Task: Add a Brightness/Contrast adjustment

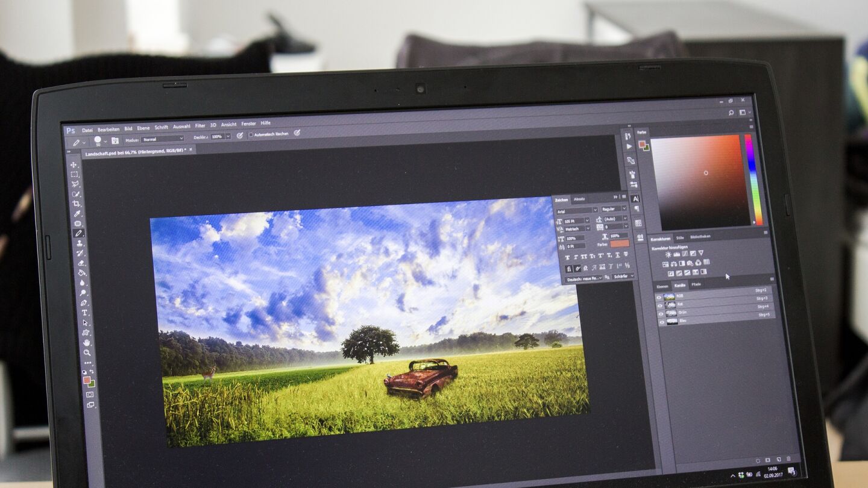Action: 668,254
